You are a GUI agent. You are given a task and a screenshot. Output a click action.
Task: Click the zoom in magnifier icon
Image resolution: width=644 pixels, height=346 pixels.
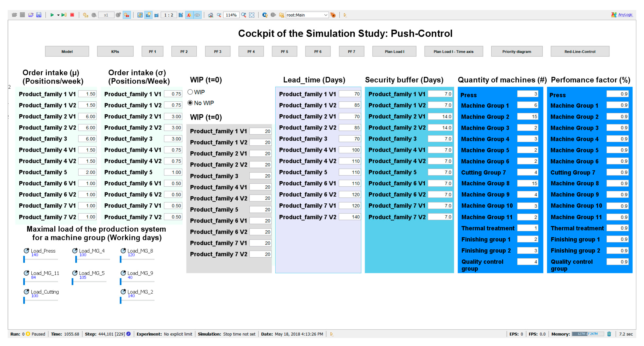244,15
